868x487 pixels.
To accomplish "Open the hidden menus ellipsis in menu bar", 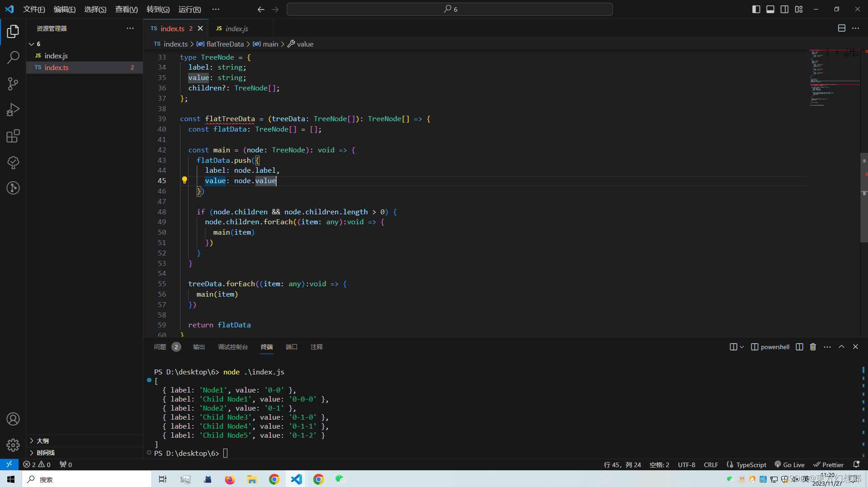I will pyautogui.click(x=216, y=9).
